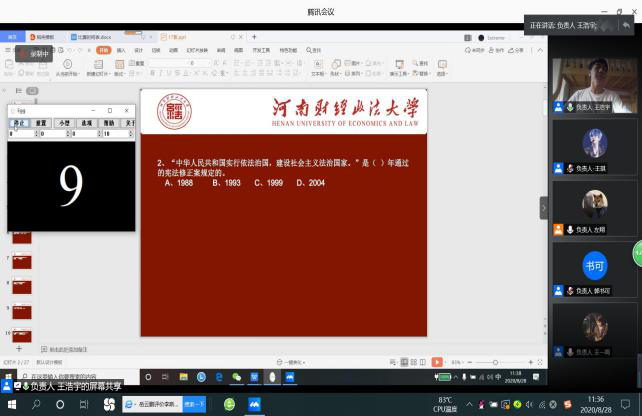Image resolution: width=642 pixels, height=416 pixels.
Task: Open the 文本框 dropdown in ribbon
Action: click(318, 73)
